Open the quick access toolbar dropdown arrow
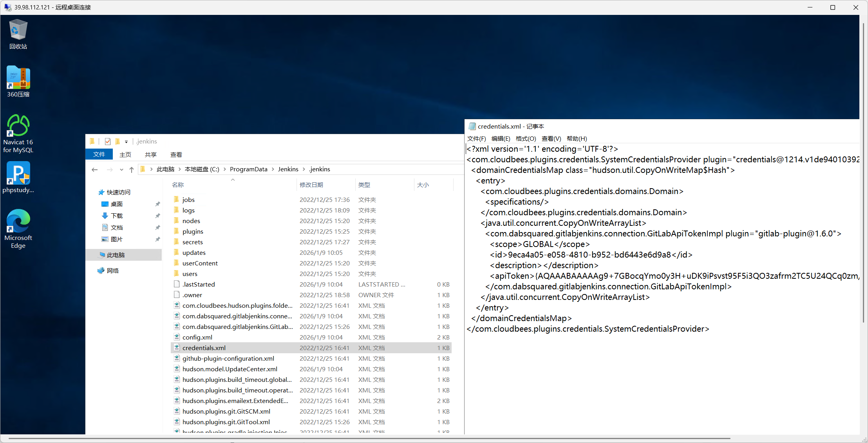This screenshot has height=443, width=868. tap(126, 142)
